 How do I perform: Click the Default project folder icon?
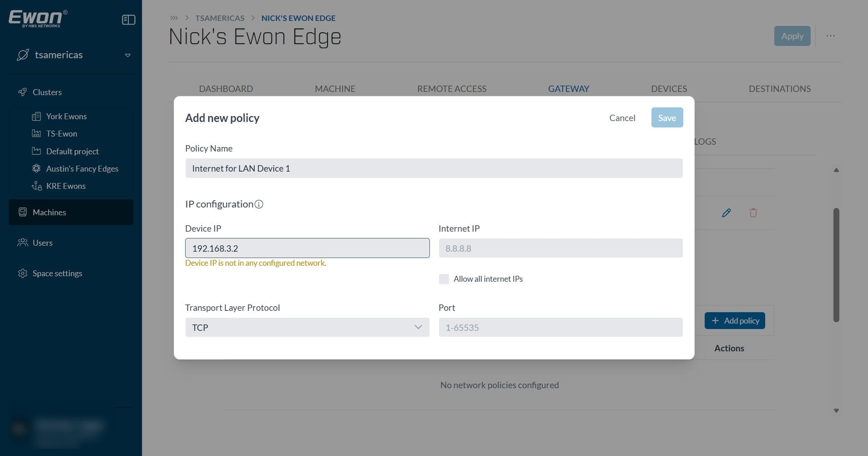click(x=36, y=151)
